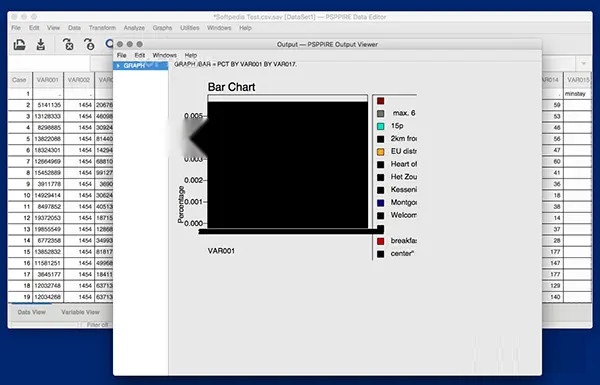
Task: Click the Percentage axis label
Action: point(181,204)
